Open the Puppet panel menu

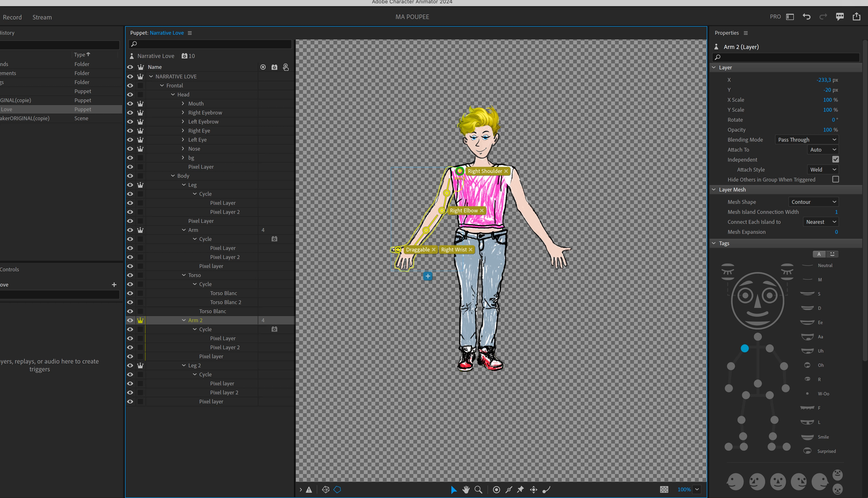(x=190, y=33)
